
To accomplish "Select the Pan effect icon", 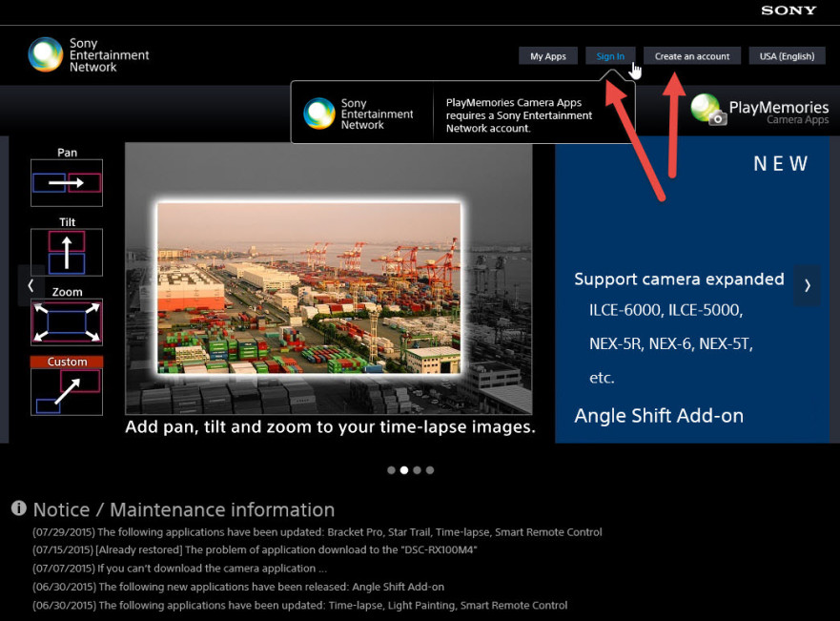I will click(66, 182).
